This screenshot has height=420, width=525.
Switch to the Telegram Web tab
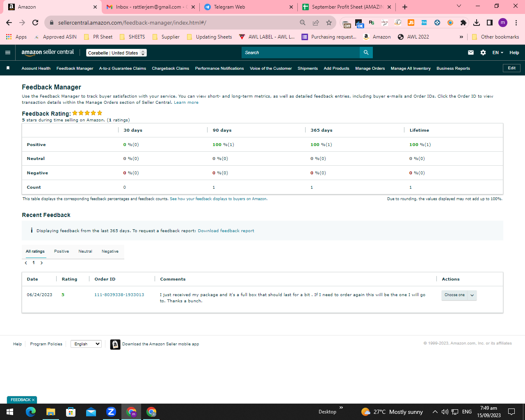click(x=249, y=7)
